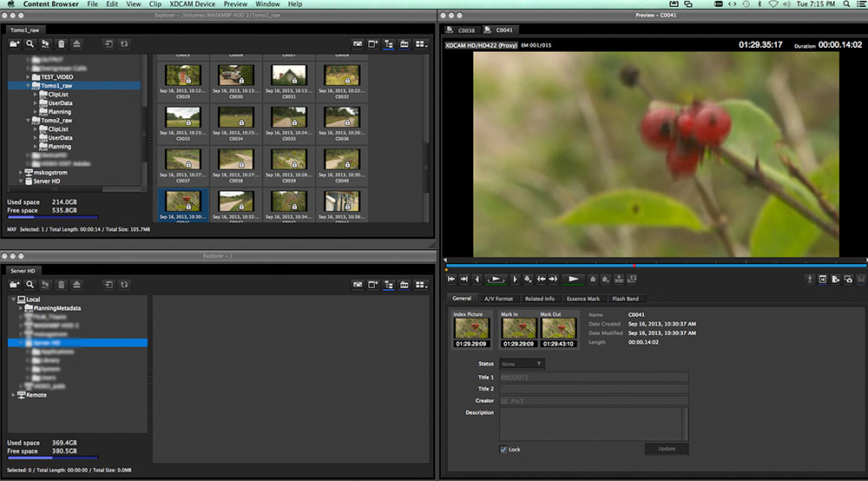Image resolution: width=868 pixels, height=481 pixels.
Task: Check the Lock checkbox
Action: point(503,450)
